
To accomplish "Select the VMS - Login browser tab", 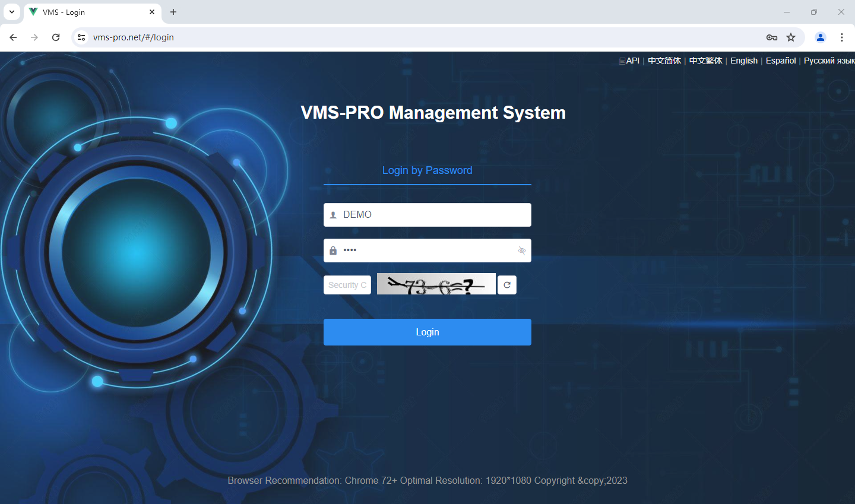I will point(92,12).
